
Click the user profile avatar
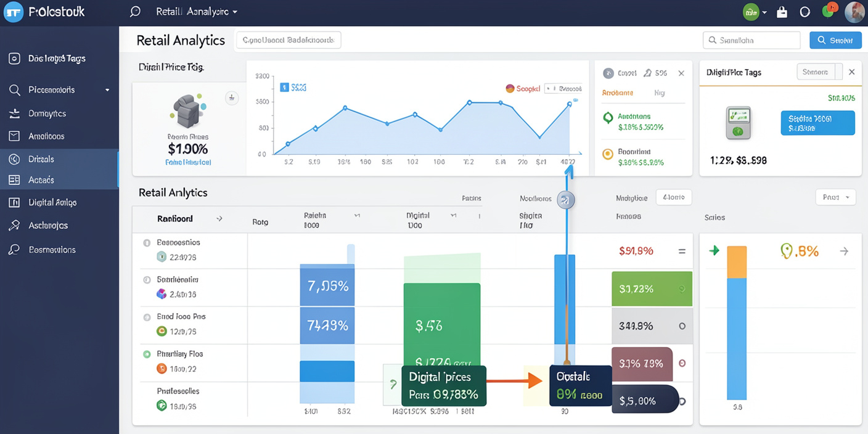(854, 12)
